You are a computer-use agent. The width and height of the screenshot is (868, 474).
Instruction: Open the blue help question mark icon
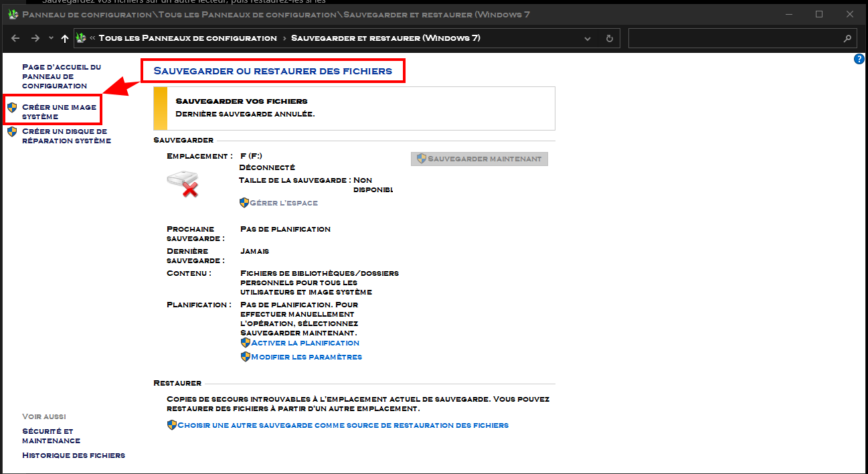click(859, 60)
